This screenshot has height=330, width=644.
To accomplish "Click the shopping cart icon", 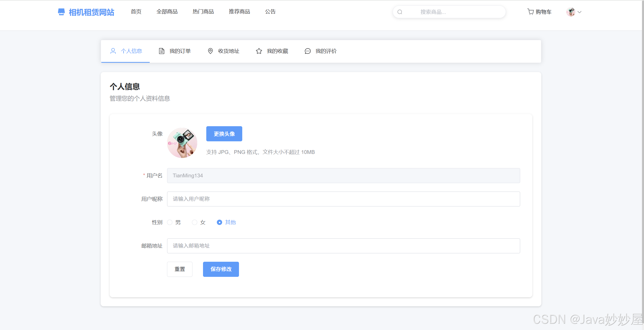I will 530,12.
